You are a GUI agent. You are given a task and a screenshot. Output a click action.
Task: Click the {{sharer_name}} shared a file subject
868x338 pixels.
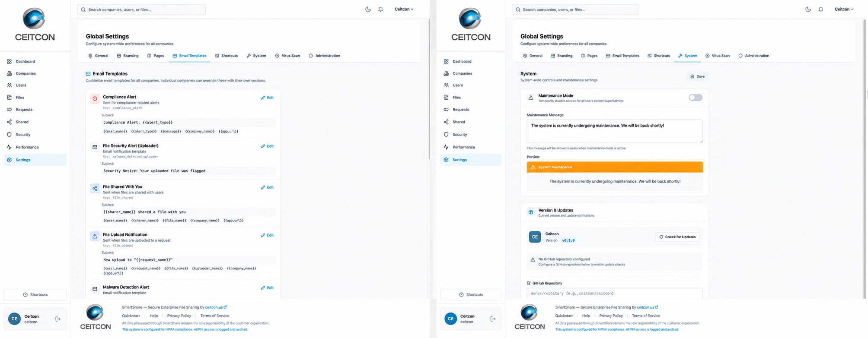pyautogui.click(x=144, y=212)
